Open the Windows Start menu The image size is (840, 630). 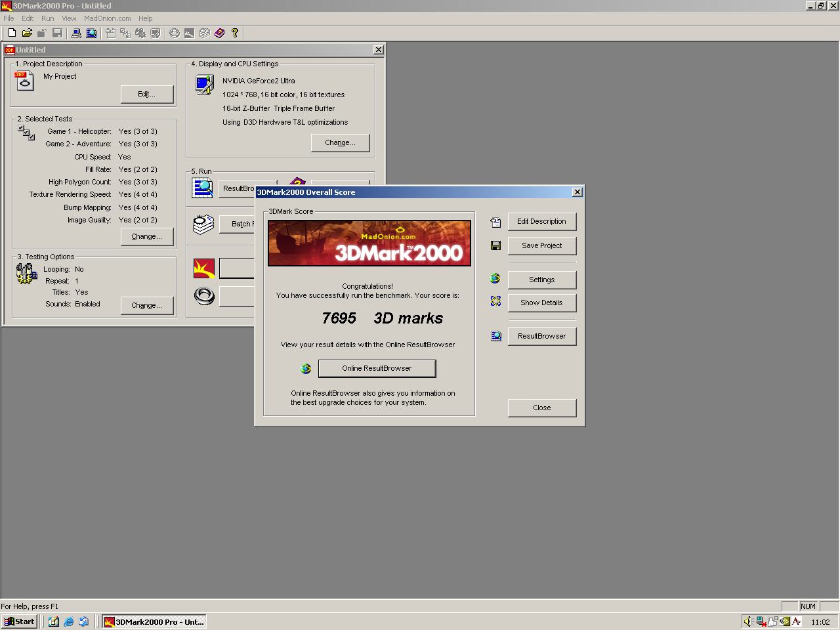click(x=19, y=621)
